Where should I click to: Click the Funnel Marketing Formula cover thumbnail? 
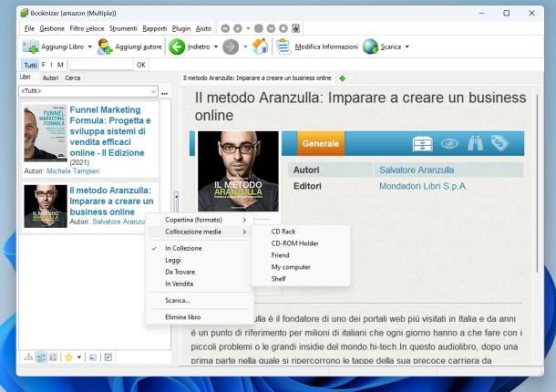click(x=46, y=133)
